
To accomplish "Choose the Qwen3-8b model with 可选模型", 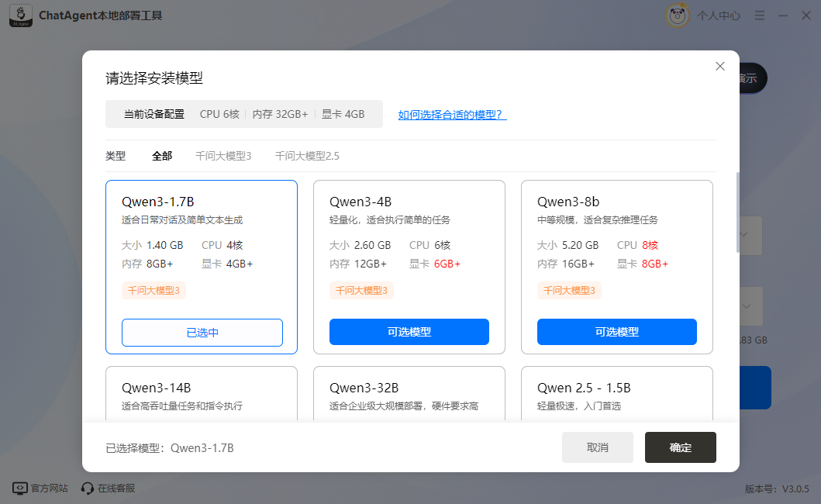I will pos(617,332).
